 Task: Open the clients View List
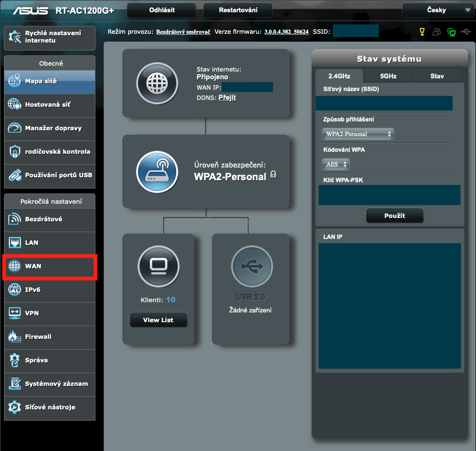[158, 319]
